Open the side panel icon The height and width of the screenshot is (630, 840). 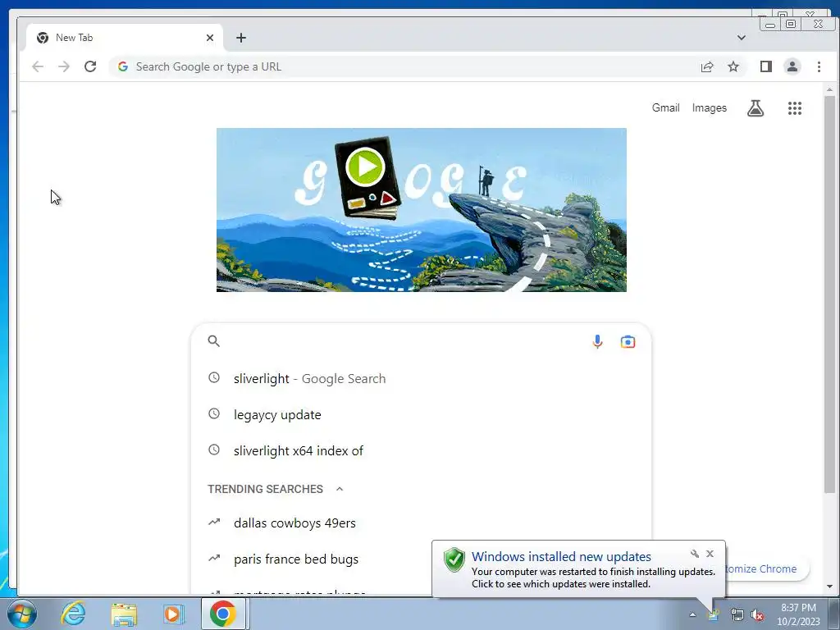point(766,66)
